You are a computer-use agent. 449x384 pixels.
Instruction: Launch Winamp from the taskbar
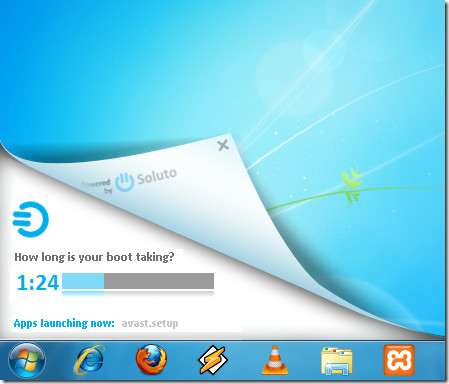(213, 360)
